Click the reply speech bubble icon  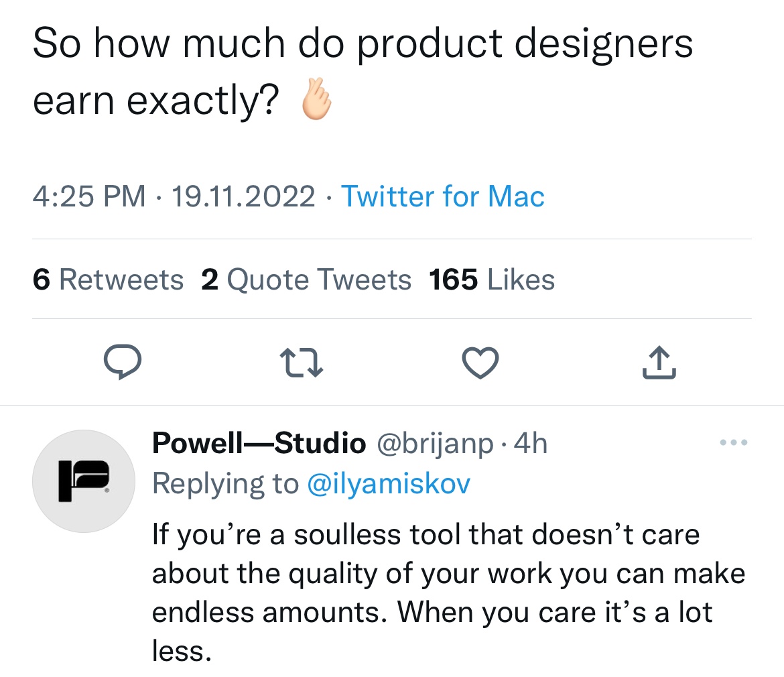[x=123, y=362]
